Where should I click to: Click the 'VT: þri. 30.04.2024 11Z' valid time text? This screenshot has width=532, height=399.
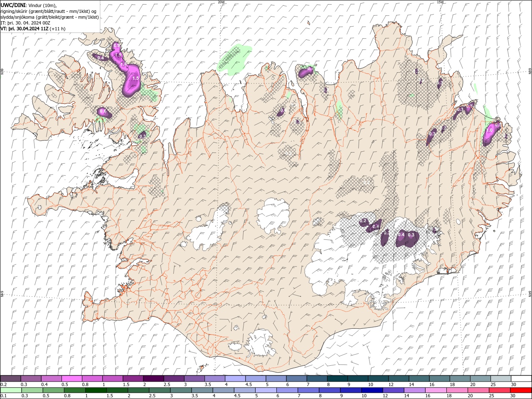coord(25,29)
